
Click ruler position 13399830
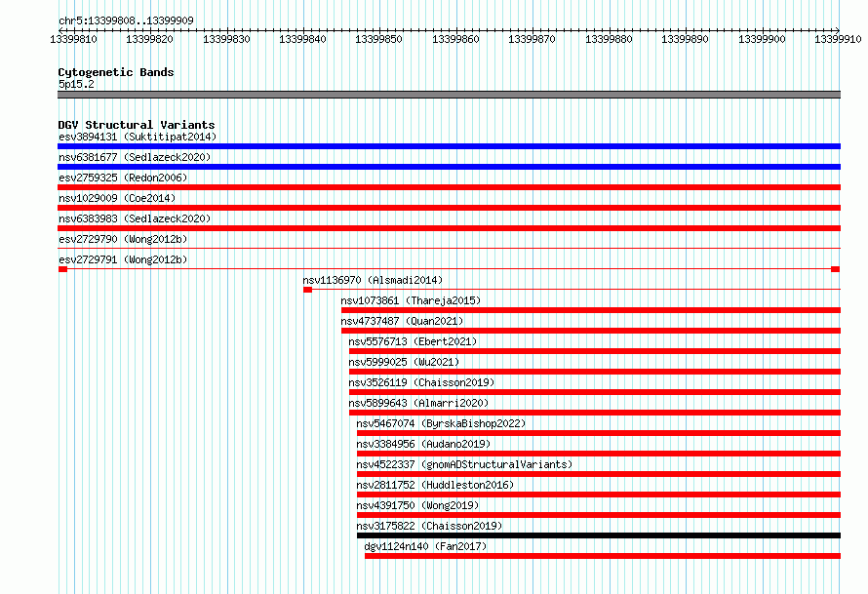226,39
